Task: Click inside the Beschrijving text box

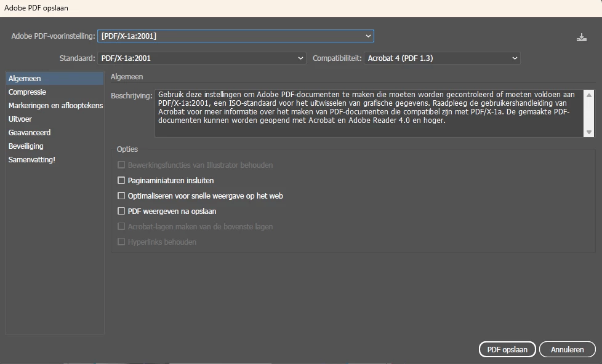Action: coord(369,112)
